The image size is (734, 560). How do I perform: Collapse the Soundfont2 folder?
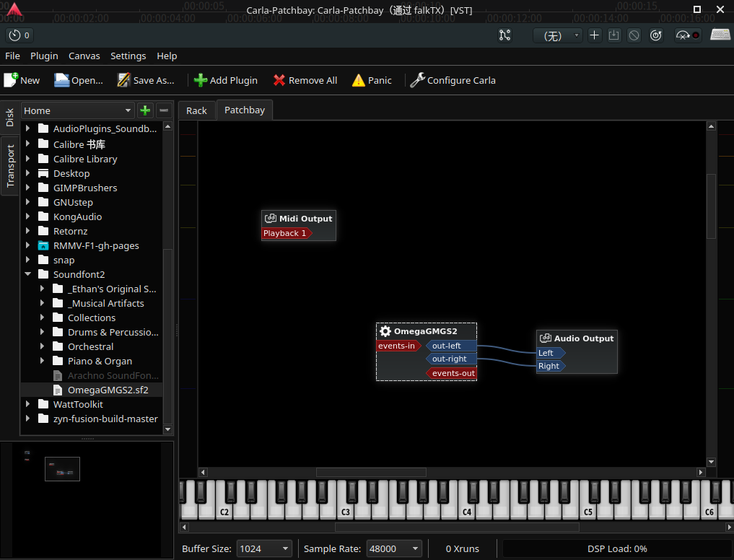pos(27,274)
